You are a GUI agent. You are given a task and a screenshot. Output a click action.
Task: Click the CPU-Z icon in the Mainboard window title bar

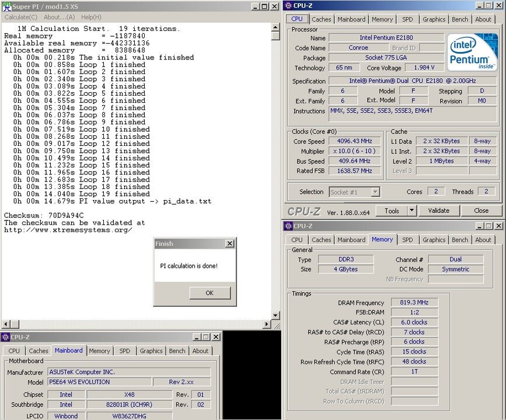click(x=5, y=337)
